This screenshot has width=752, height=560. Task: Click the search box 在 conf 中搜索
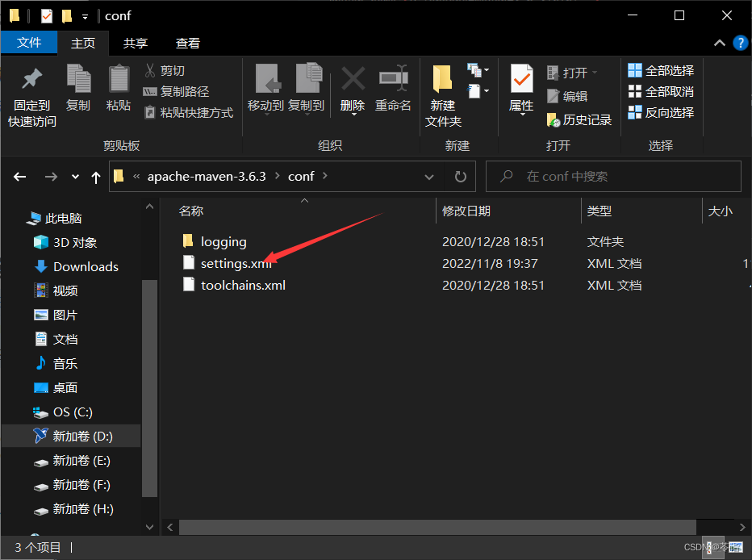tap(613, 177)
